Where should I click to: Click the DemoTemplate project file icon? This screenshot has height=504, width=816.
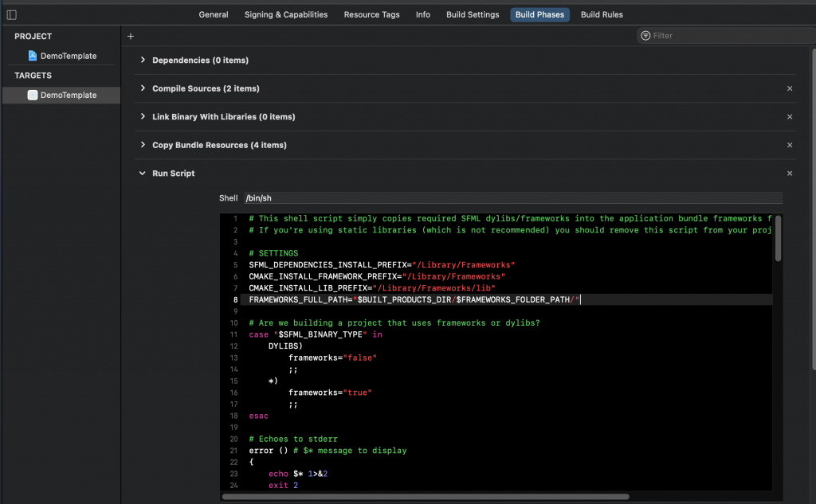[33, 56]
